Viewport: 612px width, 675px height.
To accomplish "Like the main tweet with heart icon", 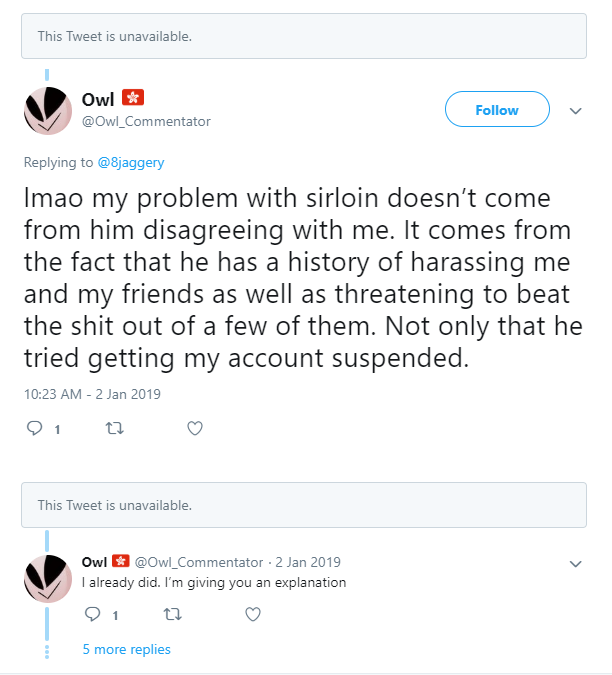I will tap(195, 428).
